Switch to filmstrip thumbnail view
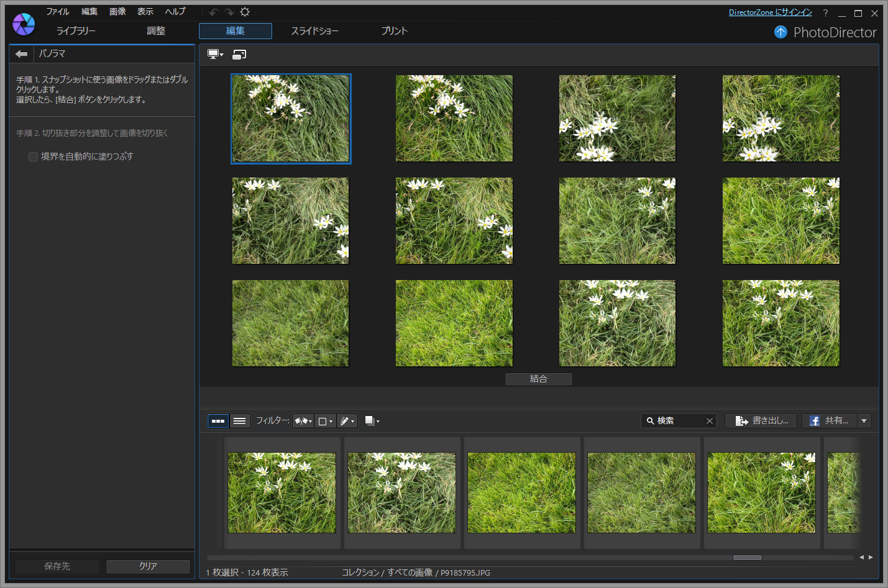This screenshot has height=588, width=888. tap(217, 421)
